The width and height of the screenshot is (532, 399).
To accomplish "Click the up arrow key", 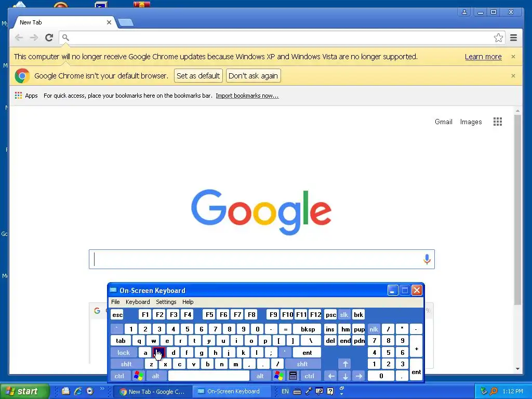I will (x=345, y=364).
